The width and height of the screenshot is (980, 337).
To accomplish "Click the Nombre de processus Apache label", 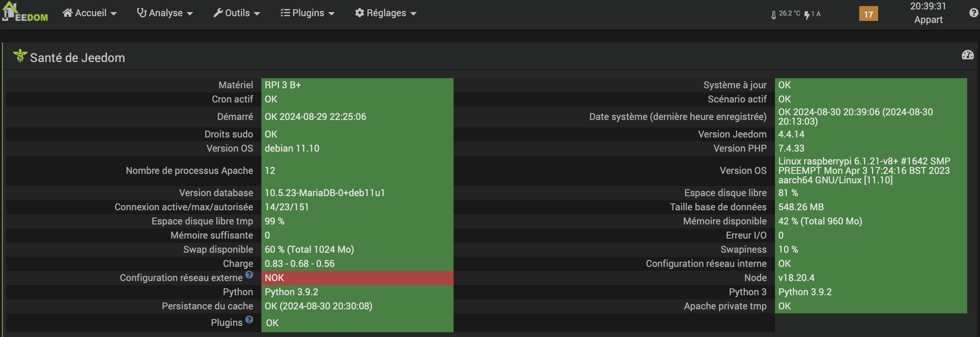I will [x=189, y=171].
